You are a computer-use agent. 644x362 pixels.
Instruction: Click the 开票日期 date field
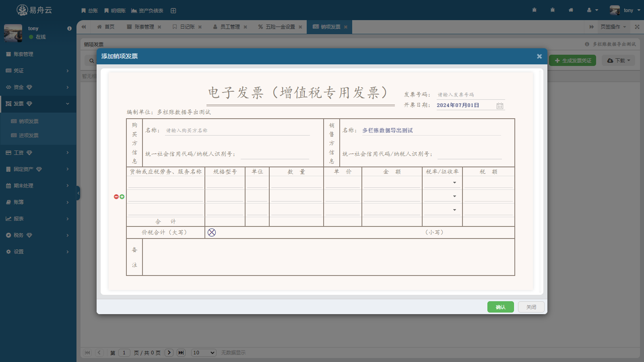pos(465,105)
